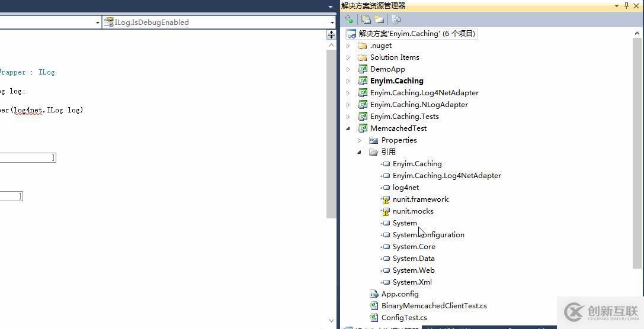The image size is (644, 329).
Task: Collapse the MemcachedTest project
Action: coord(348,128)
